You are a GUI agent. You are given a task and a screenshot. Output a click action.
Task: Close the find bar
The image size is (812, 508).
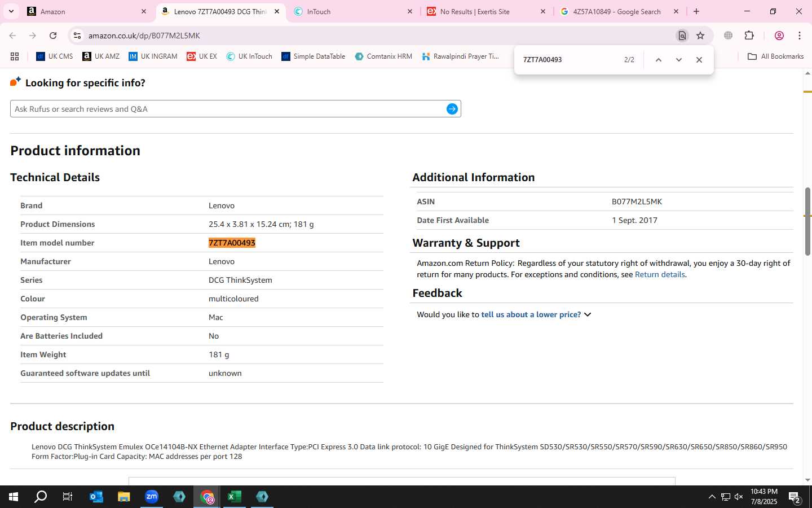[x=699, y=60]
